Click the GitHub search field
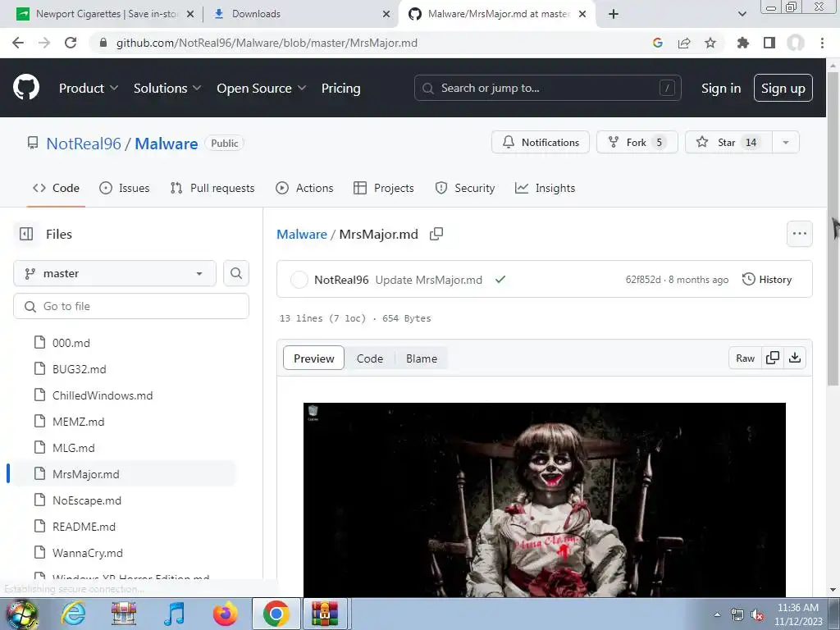 click(x=547, y=88)
